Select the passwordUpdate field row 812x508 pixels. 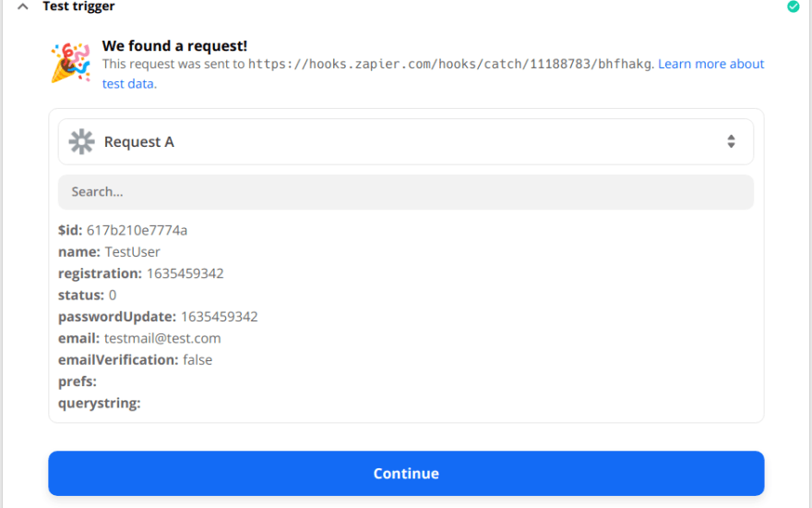158,317
